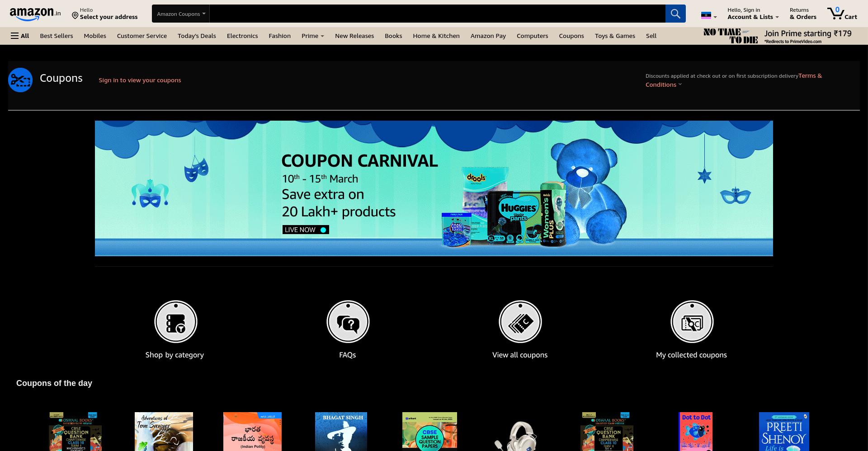Open Preeti Shenoy book thumbnail

(784, 432)
